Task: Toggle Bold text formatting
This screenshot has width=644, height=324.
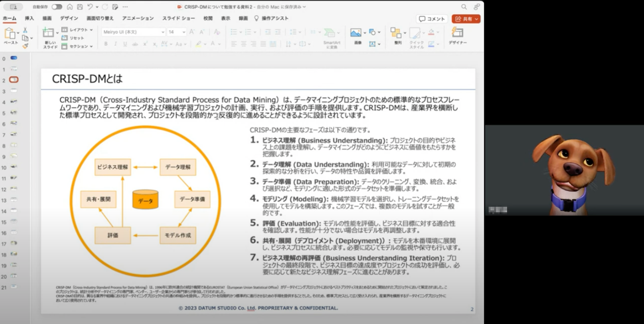Action: 106,44
